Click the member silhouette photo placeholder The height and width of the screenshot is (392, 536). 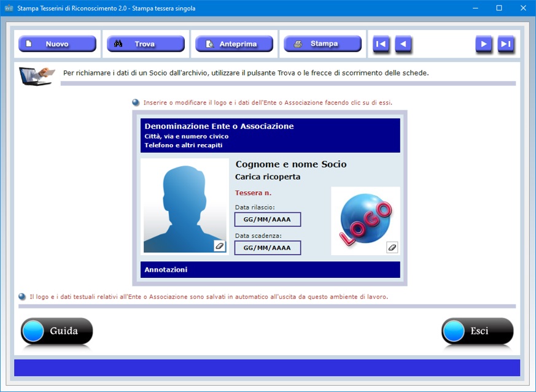185,206
